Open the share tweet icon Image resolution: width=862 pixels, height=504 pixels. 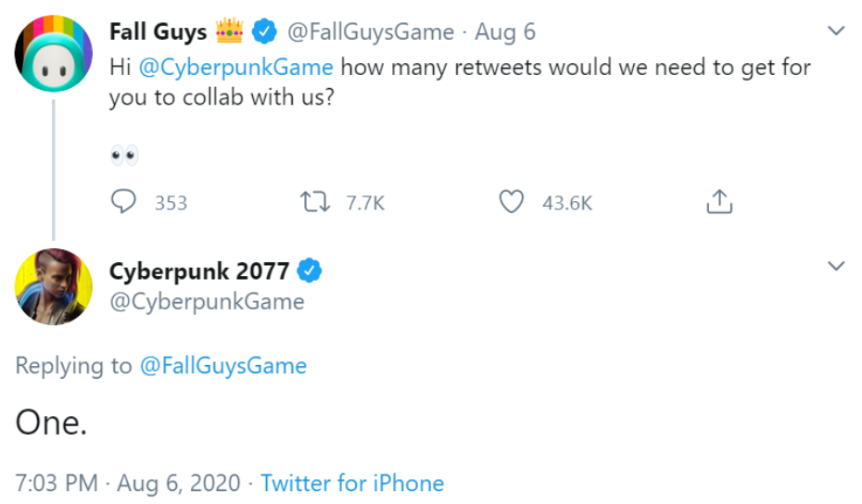tap(719, 201)
